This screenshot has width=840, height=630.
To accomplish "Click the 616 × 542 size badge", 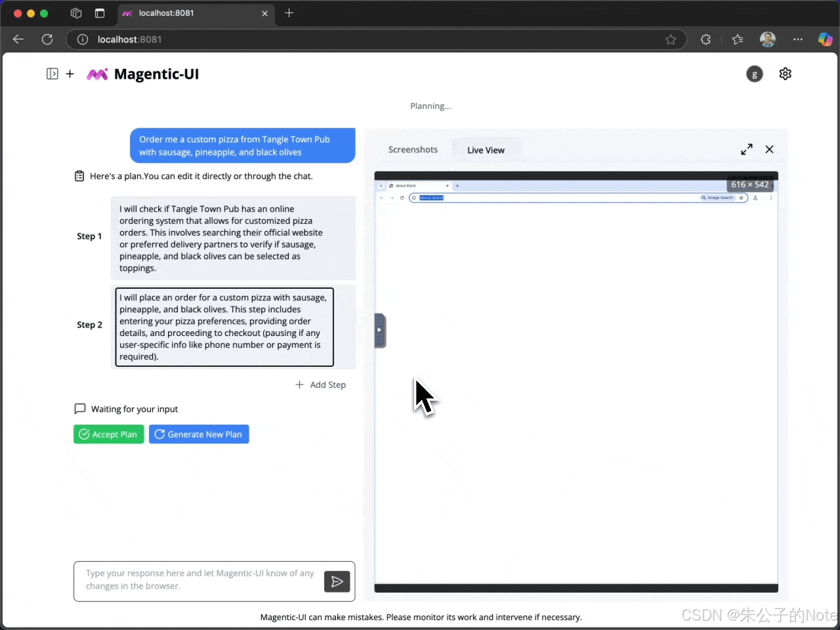I will click(750, 184).
